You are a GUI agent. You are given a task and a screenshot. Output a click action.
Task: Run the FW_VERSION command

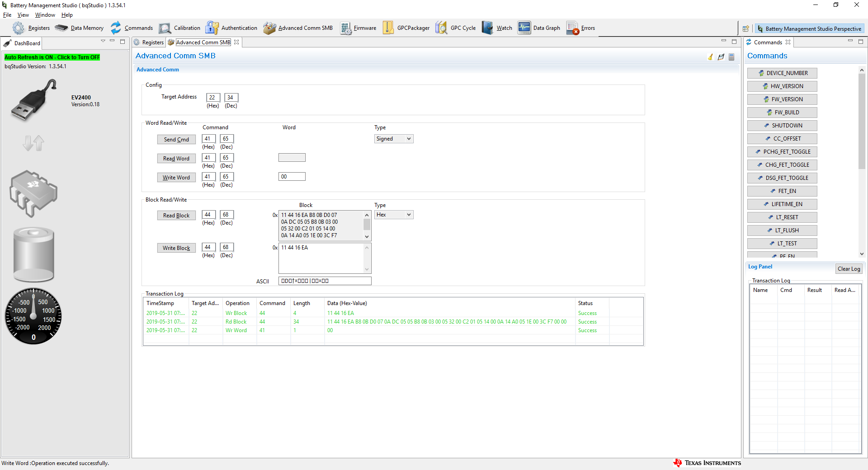[x=782, y=99]
